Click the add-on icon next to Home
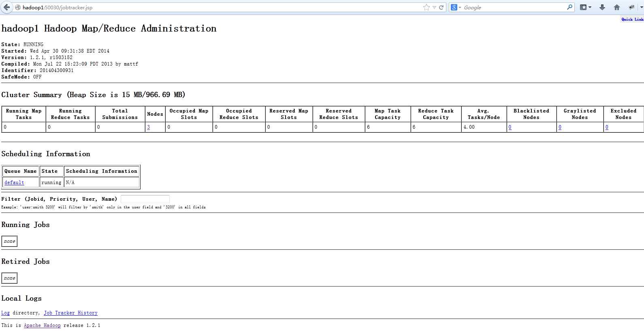Viewport: 644px width, 331px height. point(632,7)
